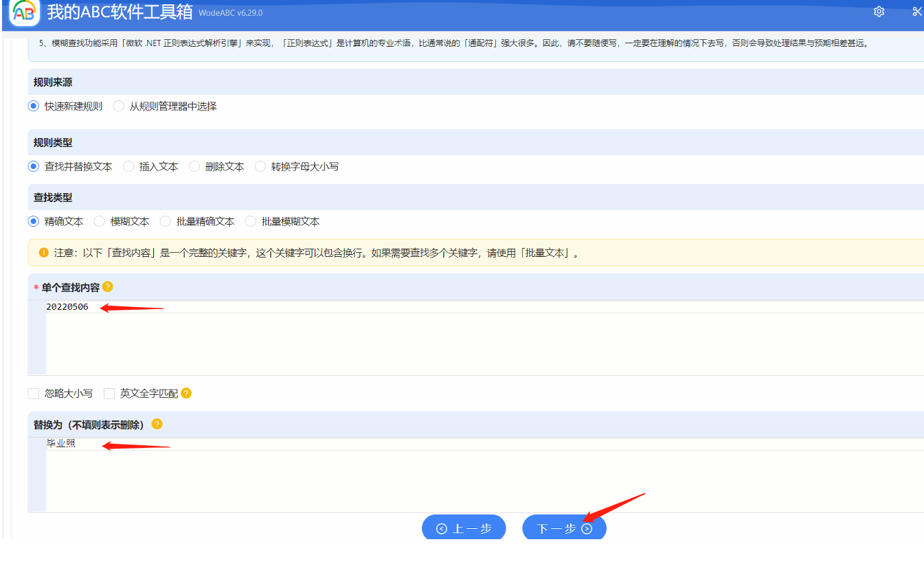This screenshot has width=924, height=566.
Task: Click the scissors icon in title bar
Action: [916, 12]
